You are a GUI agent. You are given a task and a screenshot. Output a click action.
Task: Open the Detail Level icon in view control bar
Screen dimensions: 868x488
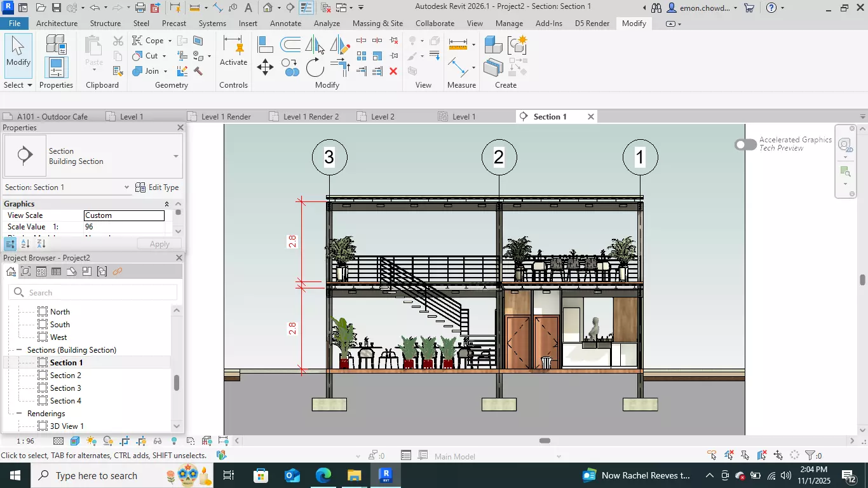[58, 441]
